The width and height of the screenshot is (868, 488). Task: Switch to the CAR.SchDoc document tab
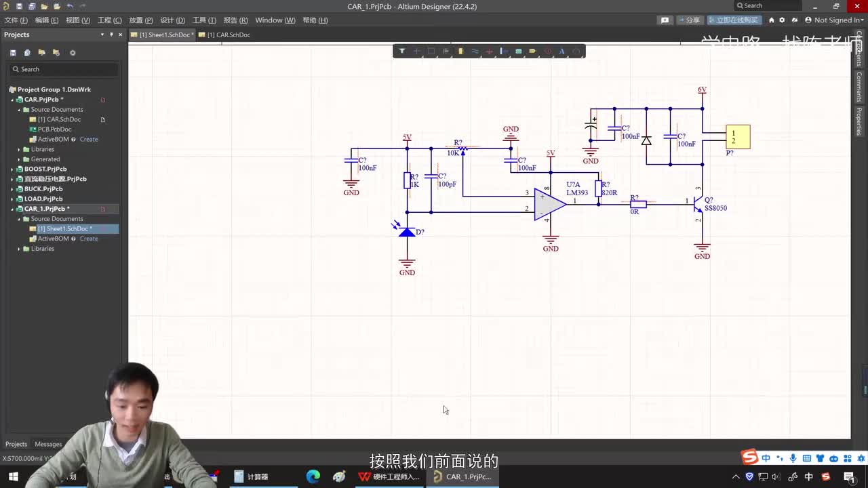point(228,35)
